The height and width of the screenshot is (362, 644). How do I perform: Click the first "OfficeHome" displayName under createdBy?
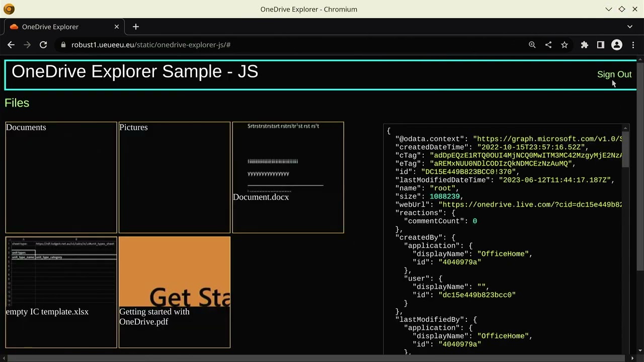(x=503, y=254)
